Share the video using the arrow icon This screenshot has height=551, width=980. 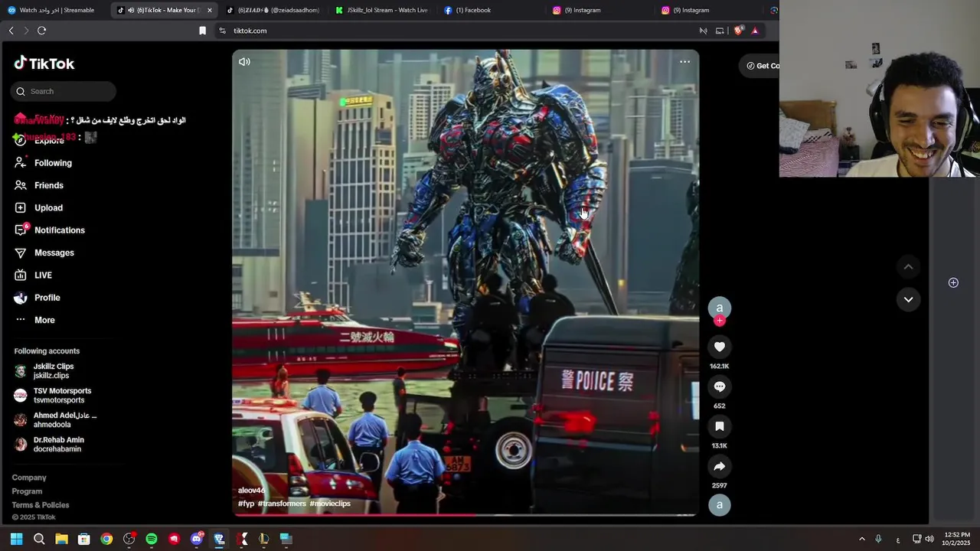tap(719, 466)
